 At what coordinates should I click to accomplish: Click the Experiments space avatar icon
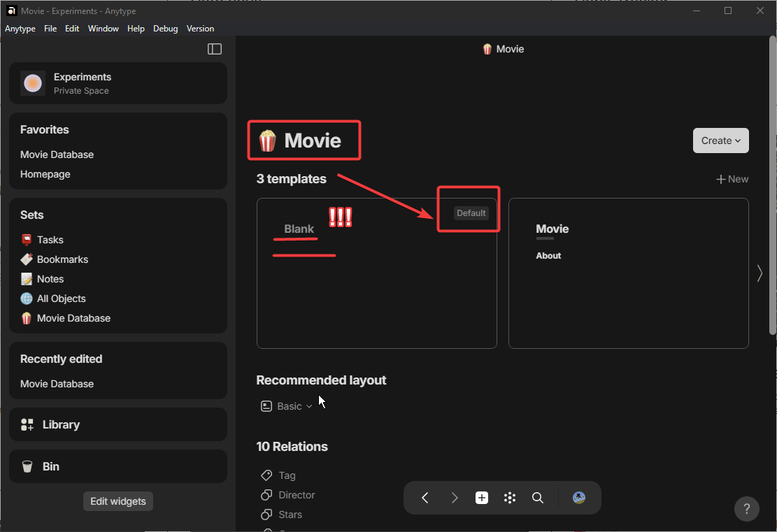pos(33,83)
